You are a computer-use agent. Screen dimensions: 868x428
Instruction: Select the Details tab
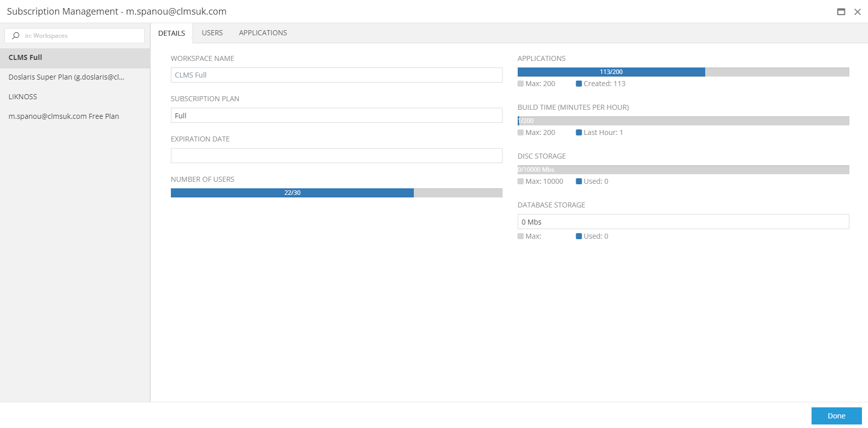(171, 33)
